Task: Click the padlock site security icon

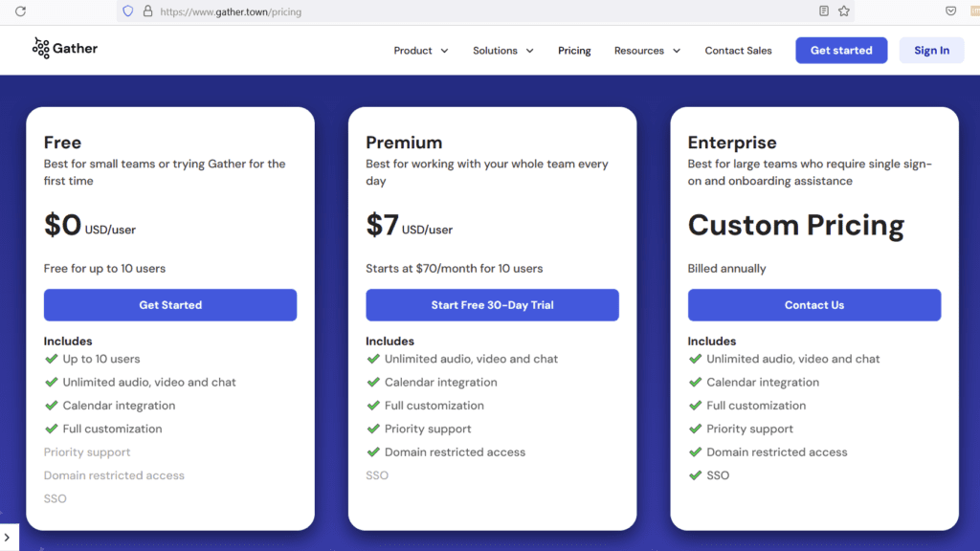Action: 147,11
